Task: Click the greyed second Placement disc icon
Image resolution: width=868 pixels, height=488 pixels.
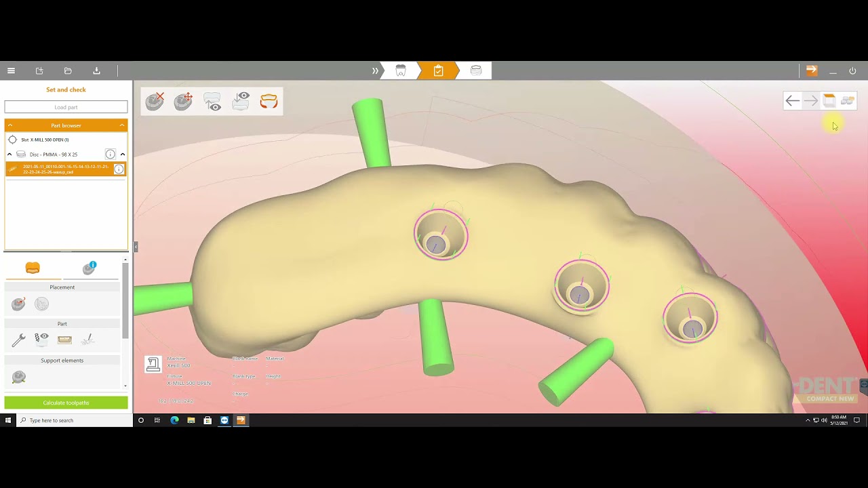Action: tap(41, 304)
